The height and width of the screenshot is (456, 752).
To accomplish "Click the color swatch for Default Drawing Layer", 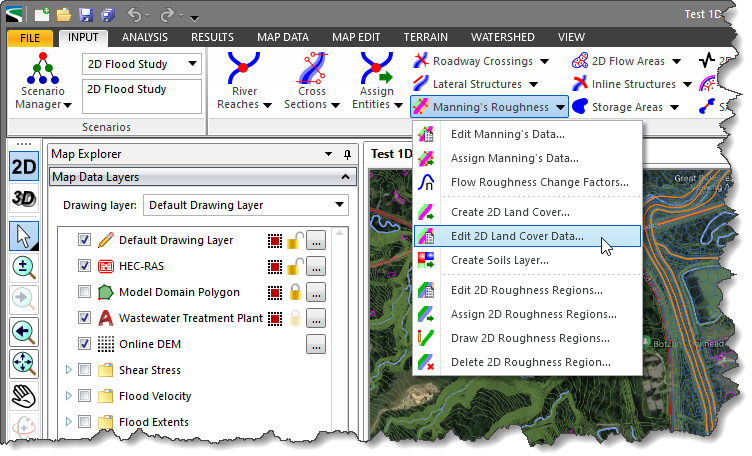I will [275, 240].
